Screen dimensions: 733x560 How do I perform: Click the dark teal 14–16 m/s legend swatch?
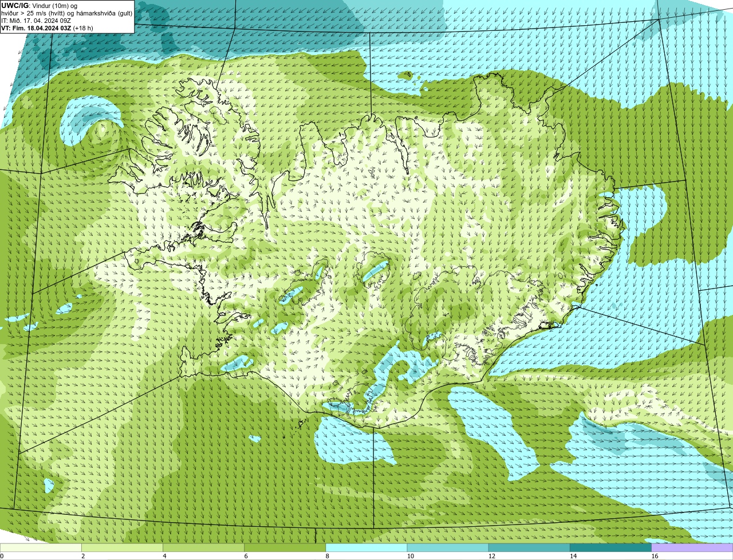pos(610,547)
